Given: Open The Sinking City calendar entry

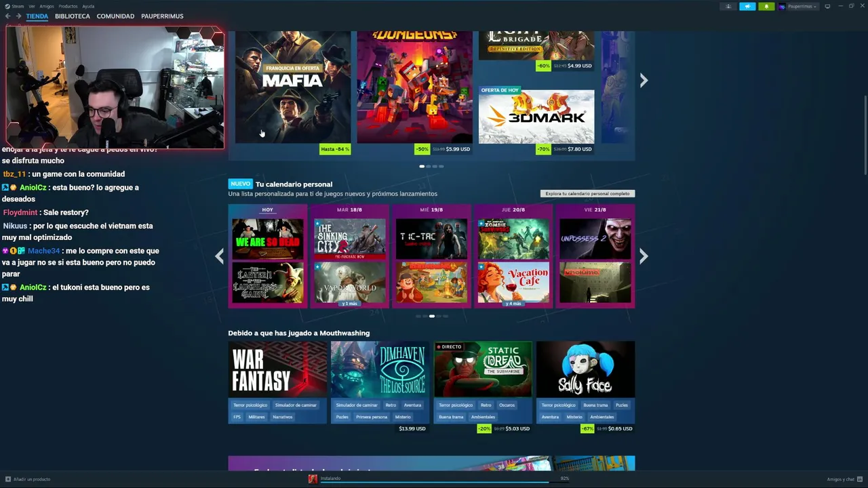Looking at the screenshot, I should pos(350,239).
